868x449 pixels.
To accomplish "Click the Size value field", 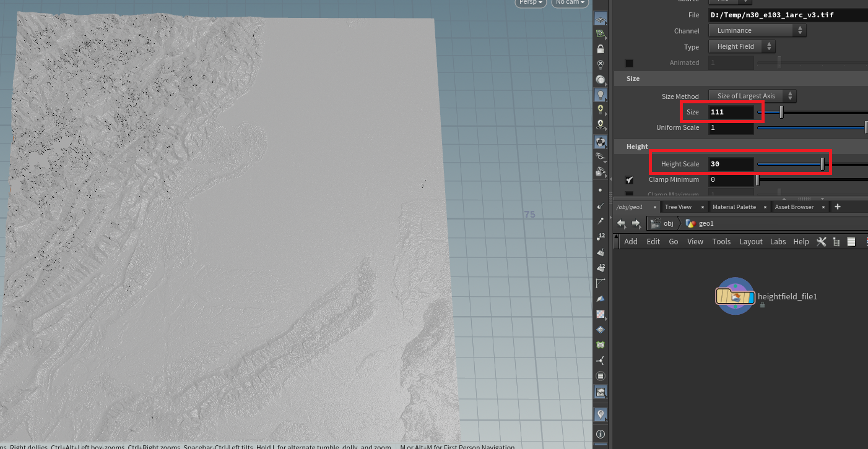I will (731, 112).
